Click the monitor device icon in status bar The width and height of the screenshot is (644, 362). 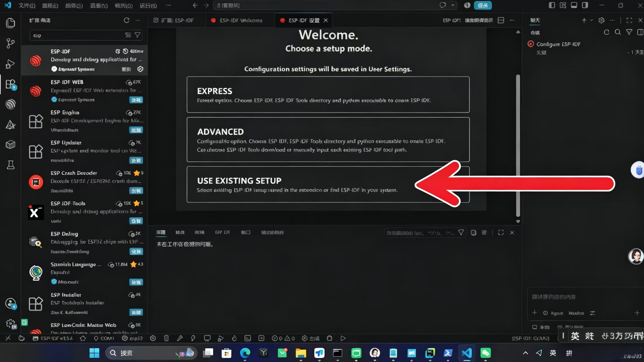pos(207,338)
